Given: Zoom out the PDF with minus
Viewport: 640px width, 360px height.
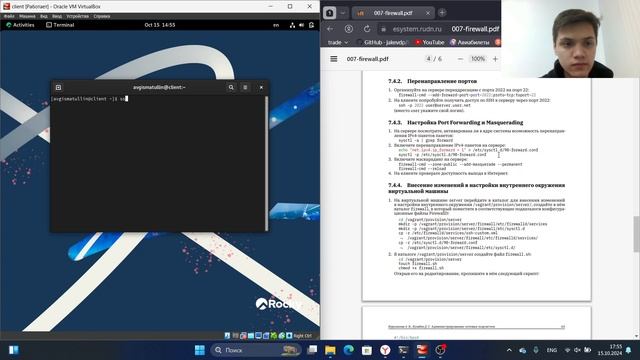Looking at the screenshot, I should coord(460,59).
